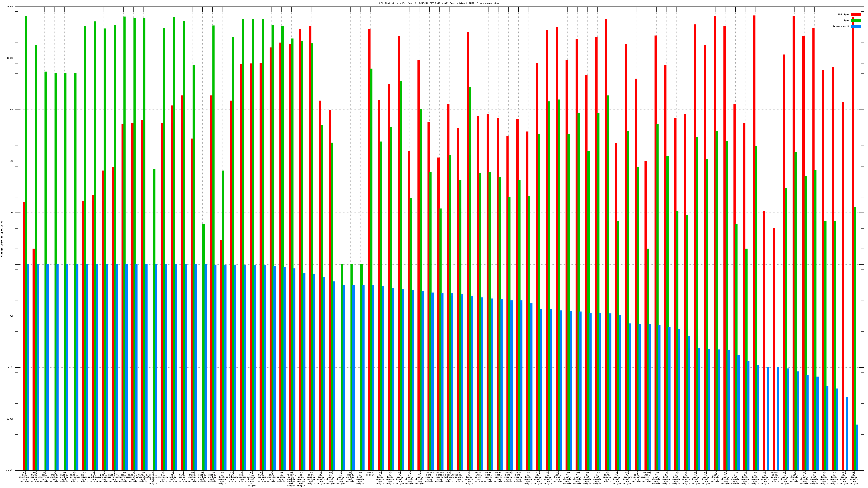Click the 'none origin' x-axis label
Image resolution: width=868 pixels, height=488 pixels.
click(x=370, y=474)
